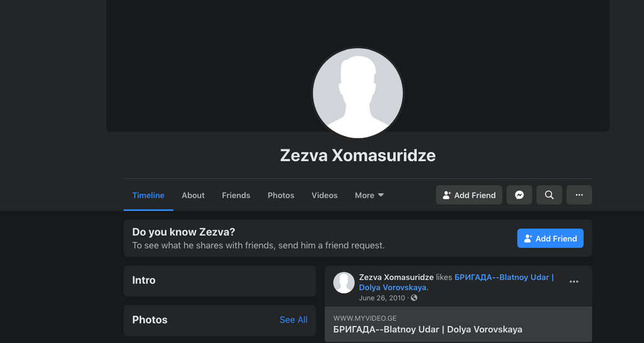Select the Timeline tab
The height and width of the screenshot is (343, 644).
tap(148, 196)
